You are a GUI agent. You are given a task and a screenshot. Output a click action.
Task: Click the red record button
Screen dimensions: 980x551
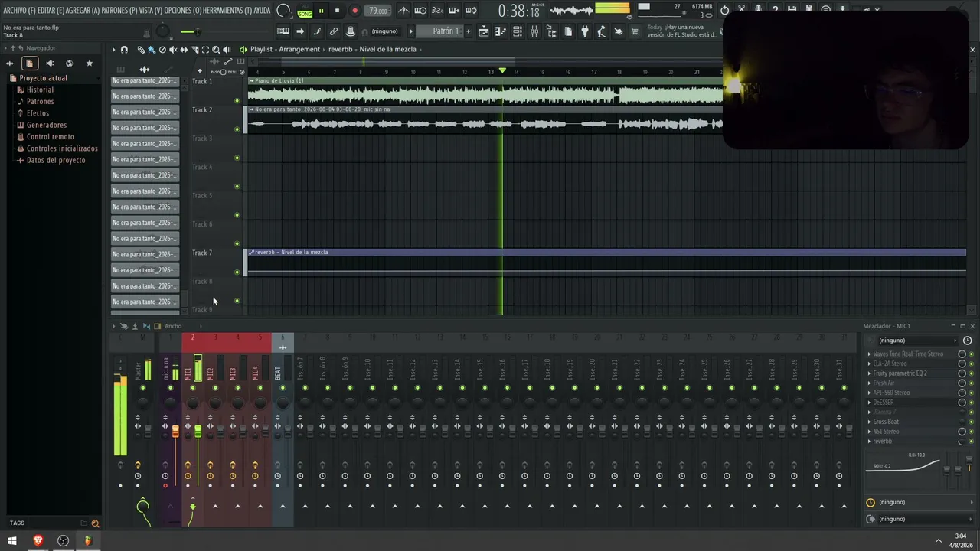pos(354,11)
